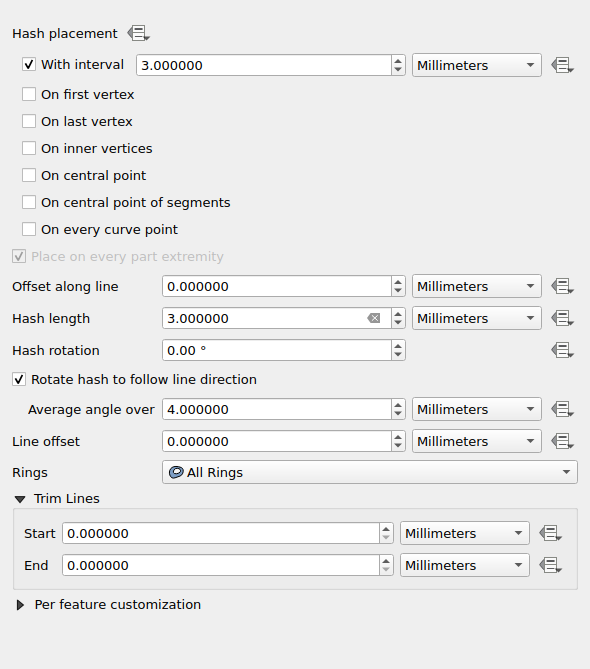Enable On inner vertices placement

[x=29, y=148]
